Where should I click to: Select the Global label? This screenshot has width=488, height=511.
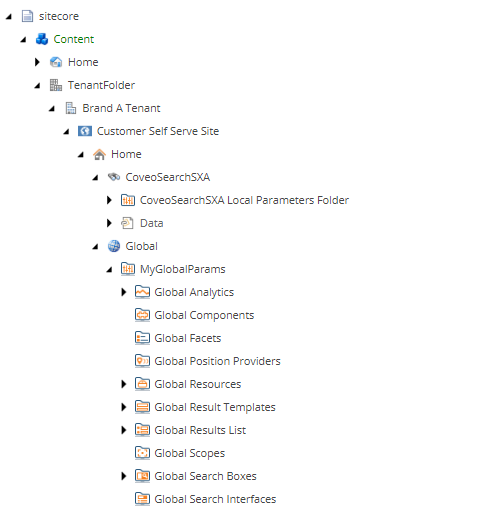(x=142, y=246)
